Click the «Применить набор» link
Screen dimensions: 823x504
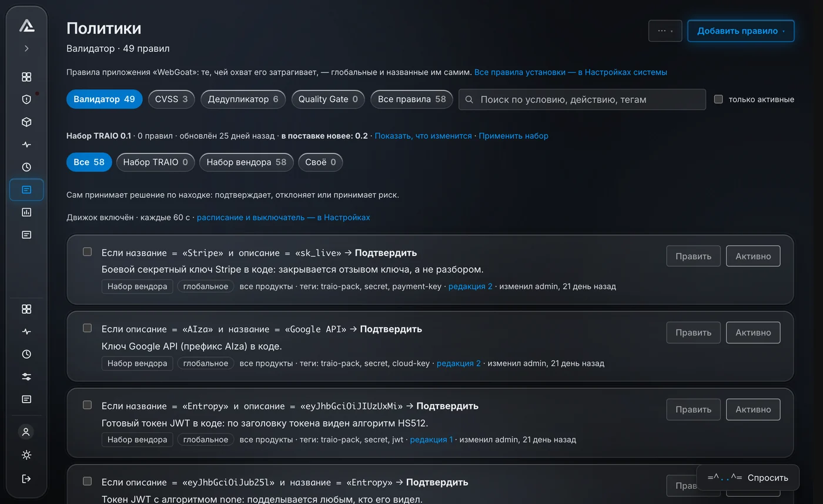point(513,136)
